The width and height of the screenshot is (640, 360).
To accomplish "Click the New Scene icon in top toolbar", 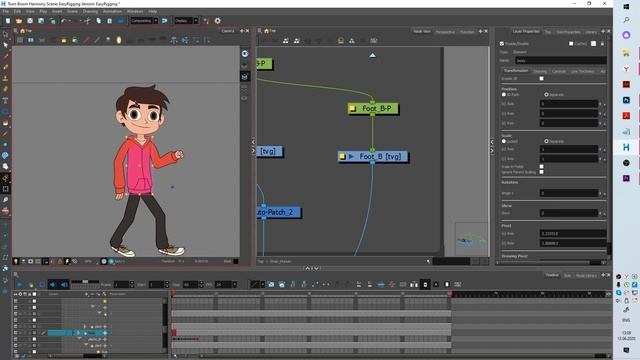I will tap(8, 21).
